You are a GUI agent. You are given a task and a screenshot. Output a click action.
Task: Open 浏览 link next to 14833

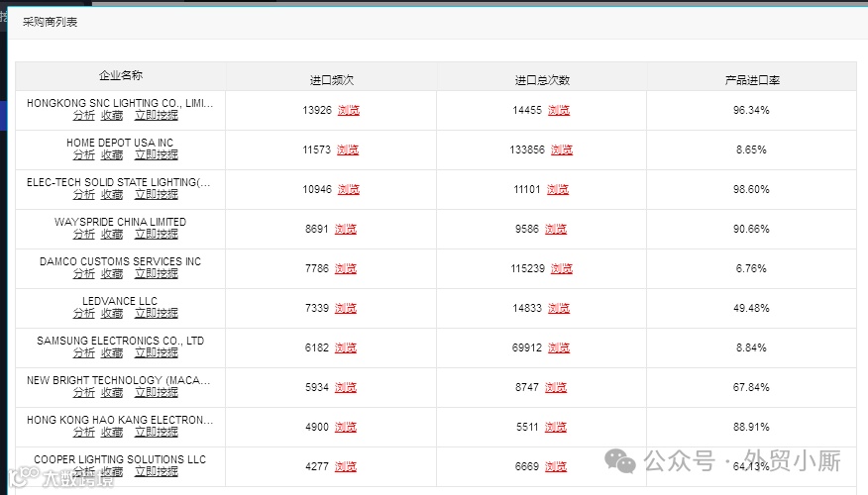point(559,308)
